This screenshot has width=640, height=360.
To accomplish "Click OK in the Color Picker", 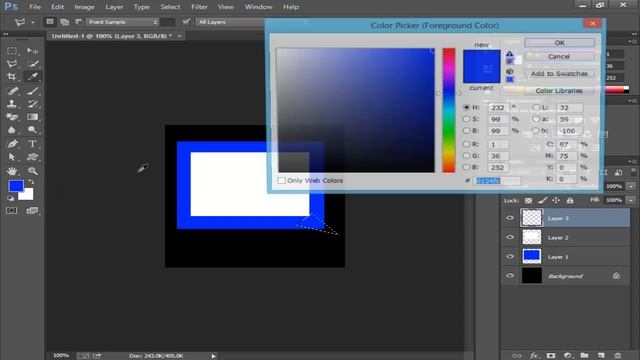I will (x=559, y=43).
